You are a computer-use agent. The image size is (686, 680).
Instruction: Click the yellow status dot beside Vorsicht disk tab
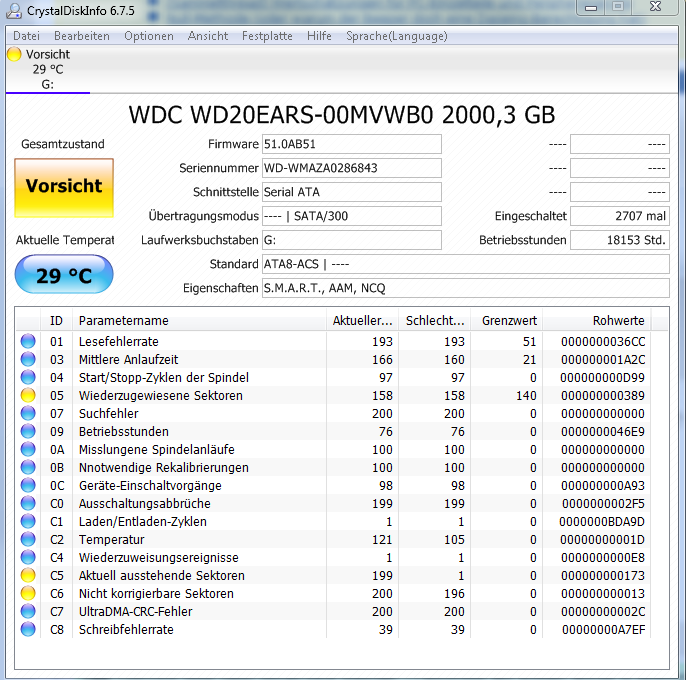[x=14, y=54]
